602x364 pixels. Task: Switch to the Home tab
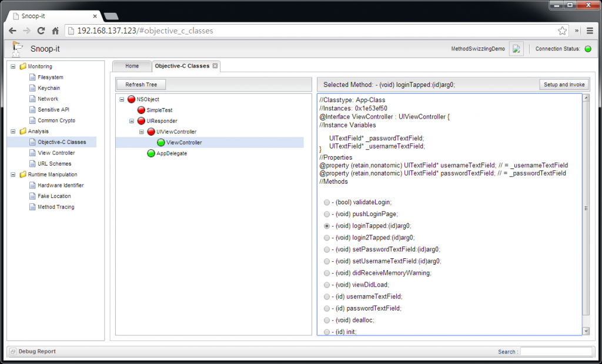click(x=132, y=66)
